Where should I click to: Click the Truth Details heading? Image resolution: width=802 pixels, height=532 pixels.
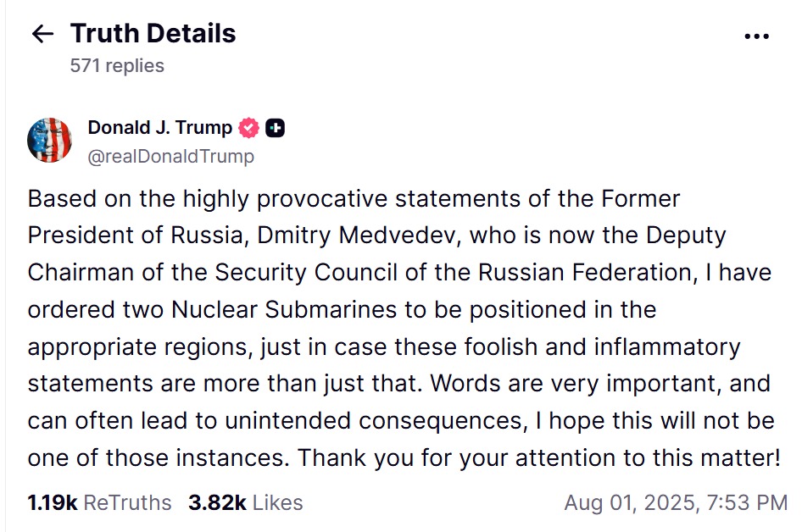click(153, 34)
